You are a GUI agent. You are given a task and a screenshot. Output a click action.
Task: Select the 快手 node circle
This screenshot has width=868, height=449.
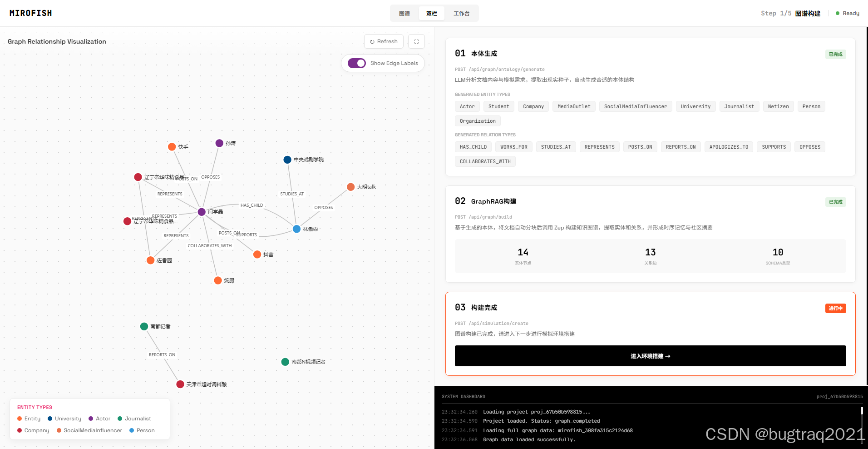(x=172, y=147)
